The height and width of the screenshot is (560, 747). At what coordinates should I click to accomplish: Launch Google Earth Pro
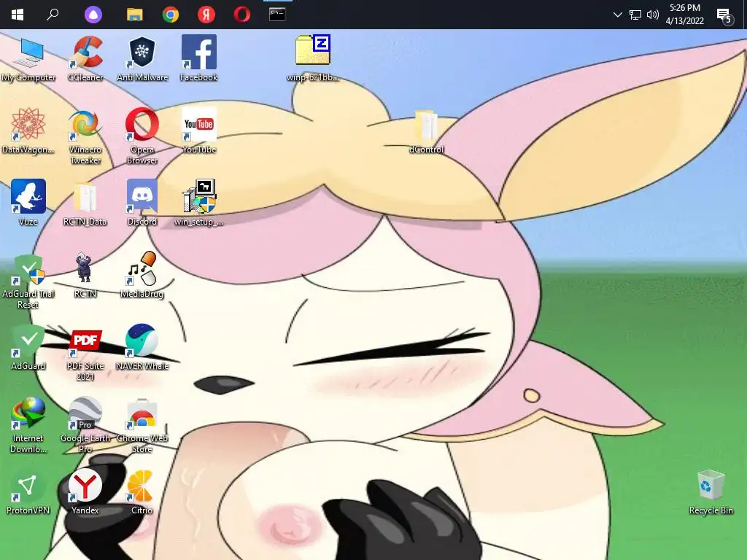(85, 425)
